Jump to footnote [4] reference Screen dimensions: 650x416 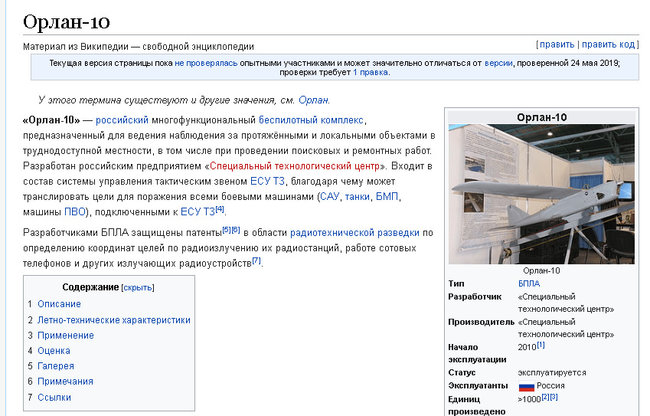click(x=220, y=209)
